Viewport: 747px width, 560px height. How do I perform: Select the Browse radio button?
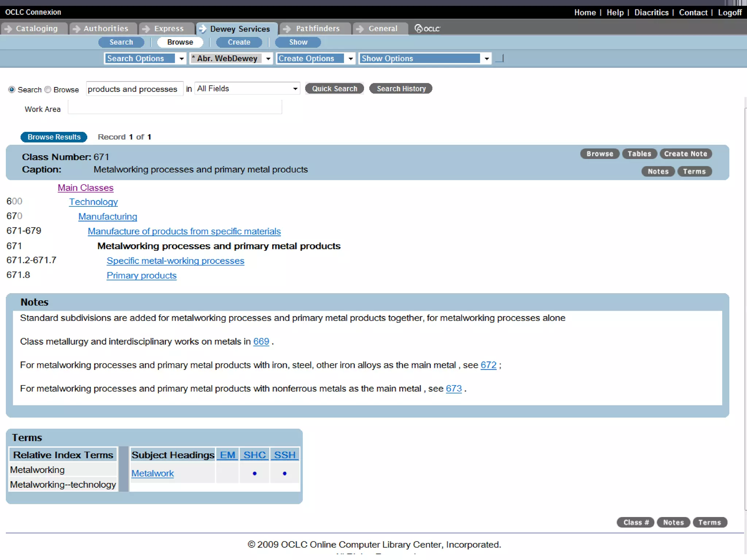point(48,89)
